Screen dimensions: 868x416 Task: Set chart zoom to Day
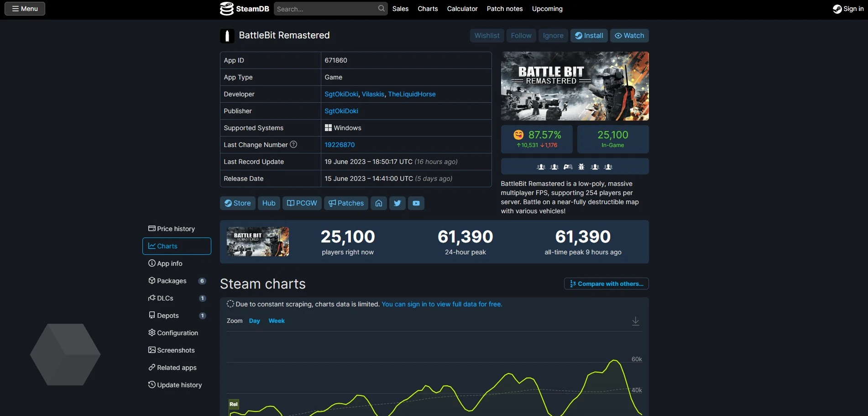(254, 321)
